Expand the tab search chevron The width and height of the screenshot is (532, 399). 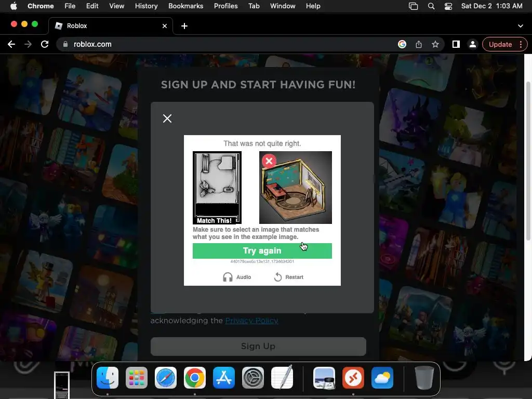[521, 26]
